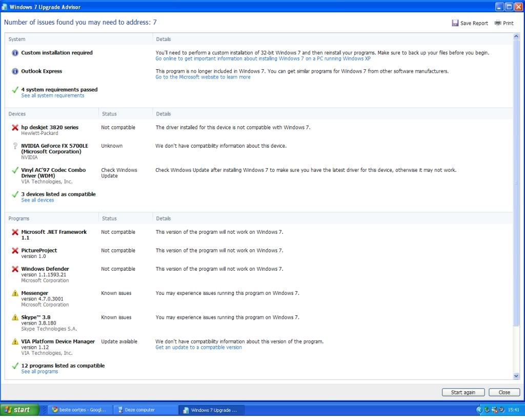Click scrollbar up arrow of the report

click(516, 36)
